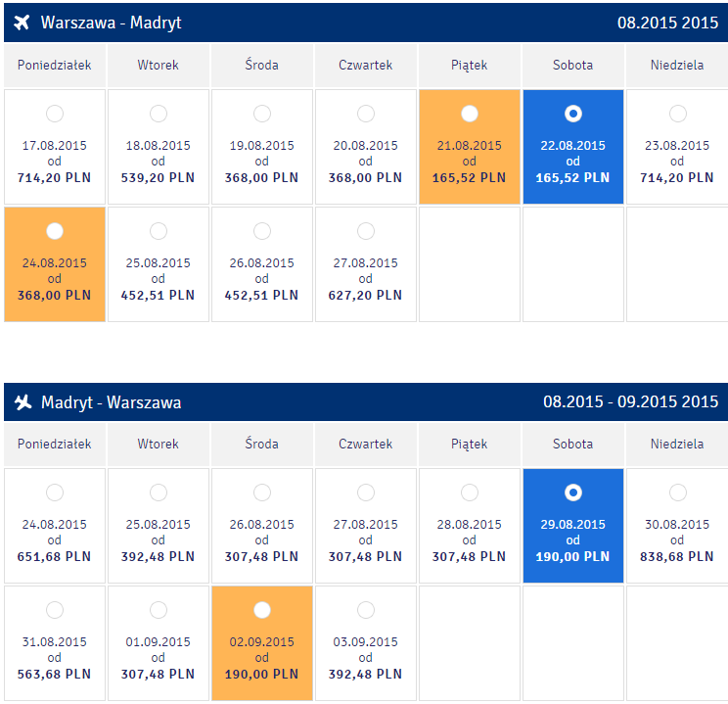Select return 01.09.2015 radio for 307,48 PLN
The image size is (728, 704).
pos(159,610)
